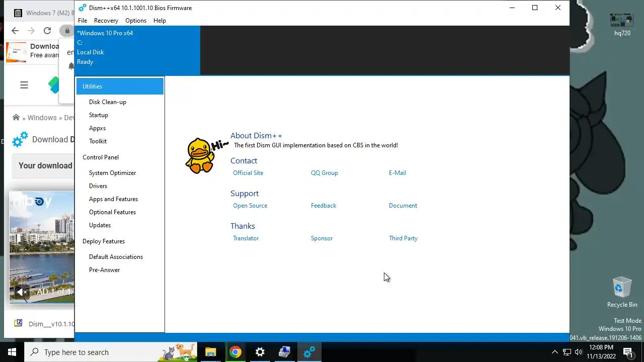The image size is (644, 362).
Task: Open the notification center icon
Action: click(x=628, y=352)
